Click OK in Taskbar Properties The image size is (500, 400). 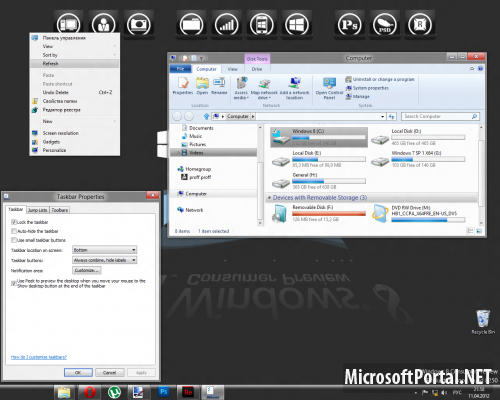(78, 372)
